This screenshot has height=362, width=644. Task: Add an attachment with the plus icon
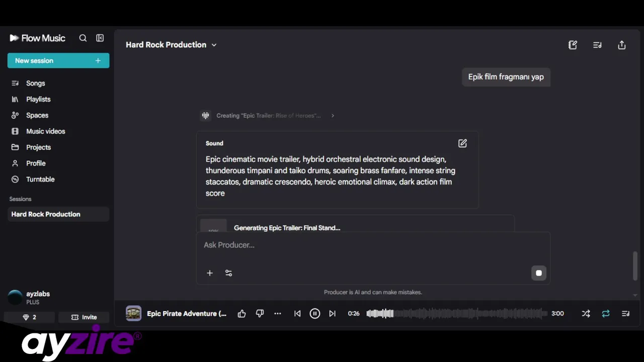click(210, 273)
